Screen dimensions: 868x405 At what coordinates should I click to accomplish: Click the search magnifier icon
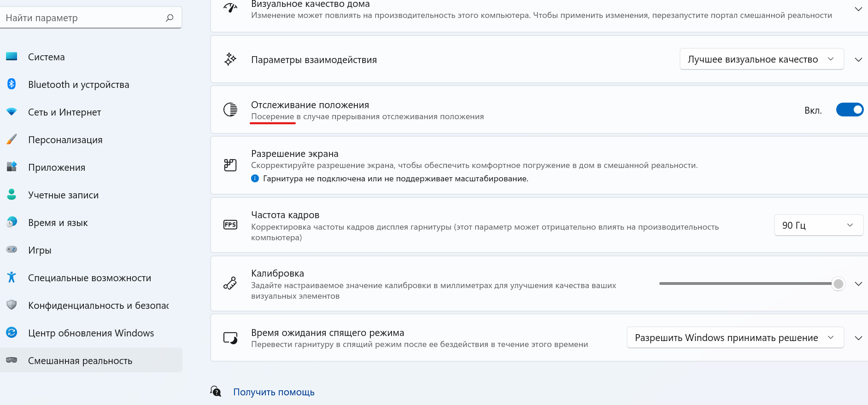[170, 18]
